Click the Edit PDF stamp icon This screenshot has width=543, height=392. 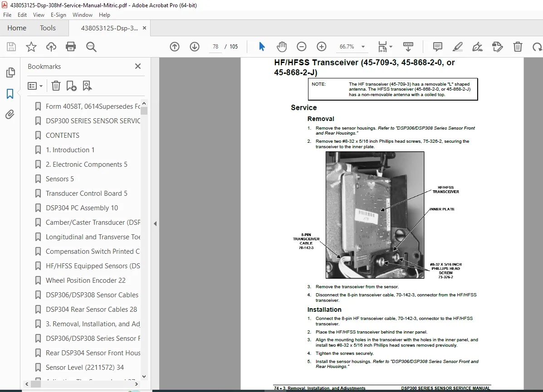pyautogui.click(x=497, y=47)
